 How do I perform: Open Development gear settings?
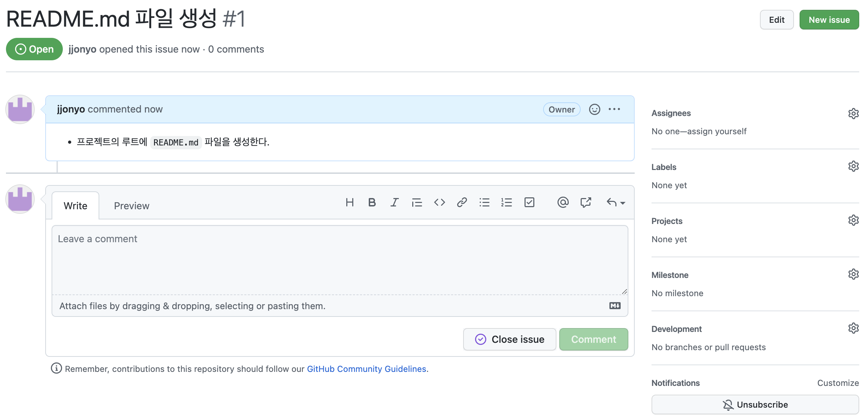click(x=853, y=328)
